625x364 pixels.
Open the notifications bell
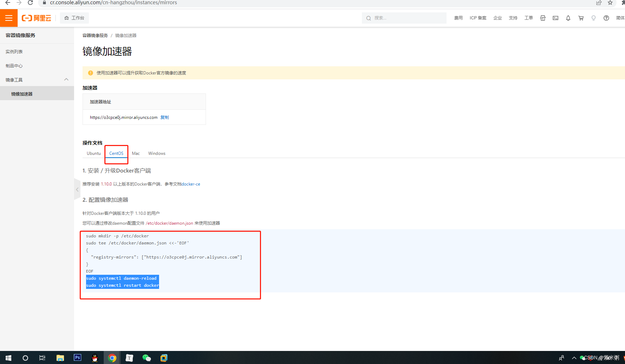(x=568, y=18)
